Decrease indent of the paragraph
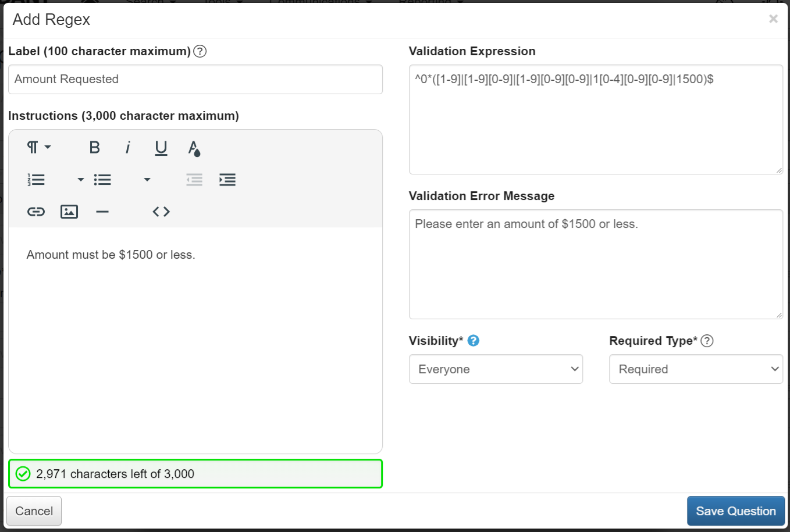790x532 pixels. 194,180
